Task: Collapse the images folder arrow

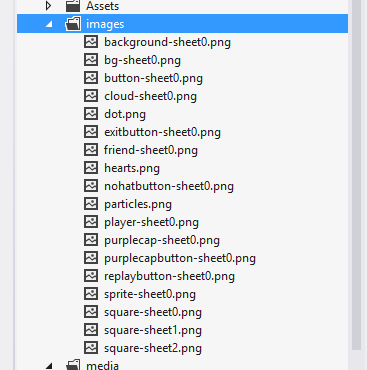Action: pos(49,24)
